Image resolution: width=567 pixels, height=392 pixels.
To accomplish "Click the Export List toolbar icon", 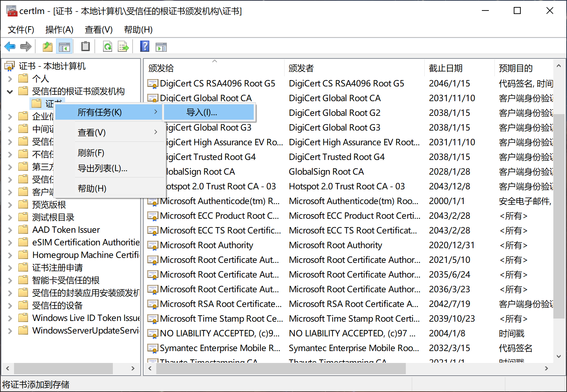I will [x=123, y=46].
